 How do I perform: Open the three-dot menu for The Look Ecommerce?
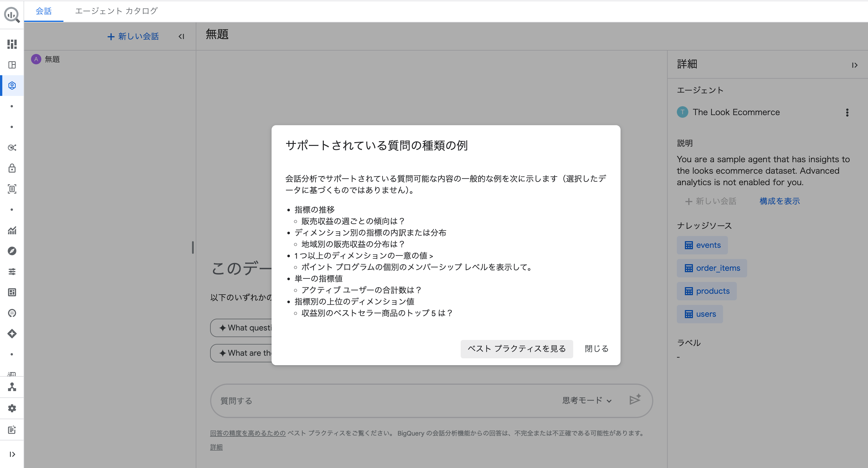tap(847, 113)
